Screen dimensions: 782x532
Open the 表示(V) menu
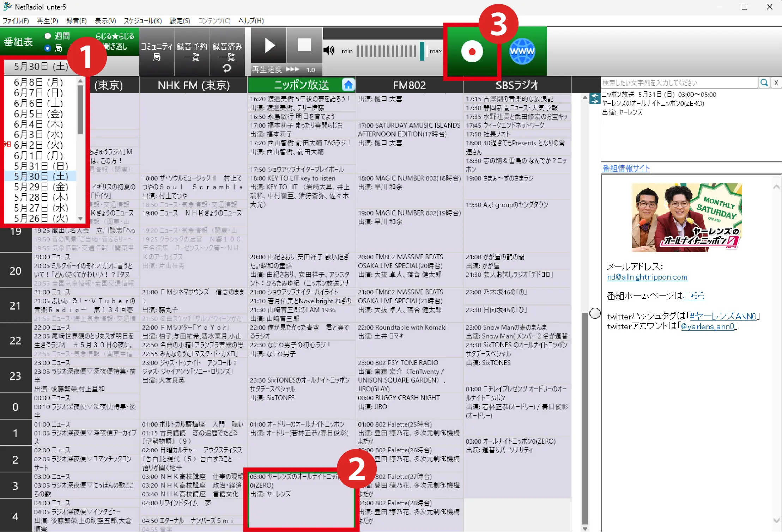105,21
